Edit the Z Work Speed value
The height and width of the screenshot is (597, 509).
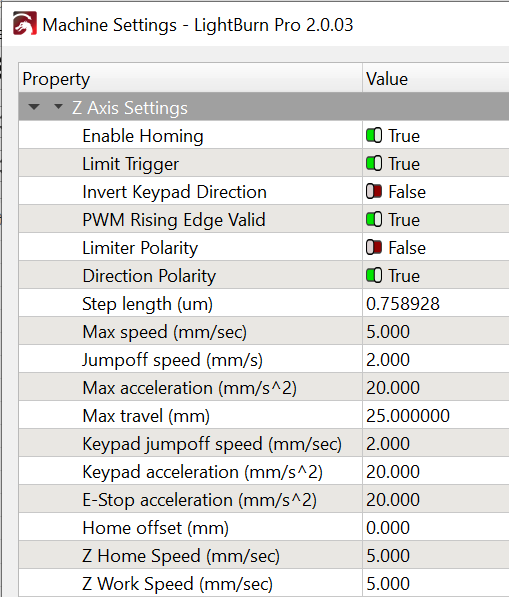point(436,583)
